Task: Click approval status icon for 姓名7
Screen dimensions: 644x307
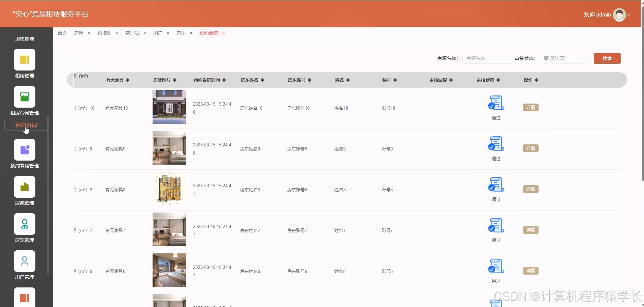Action: [496, 225]
